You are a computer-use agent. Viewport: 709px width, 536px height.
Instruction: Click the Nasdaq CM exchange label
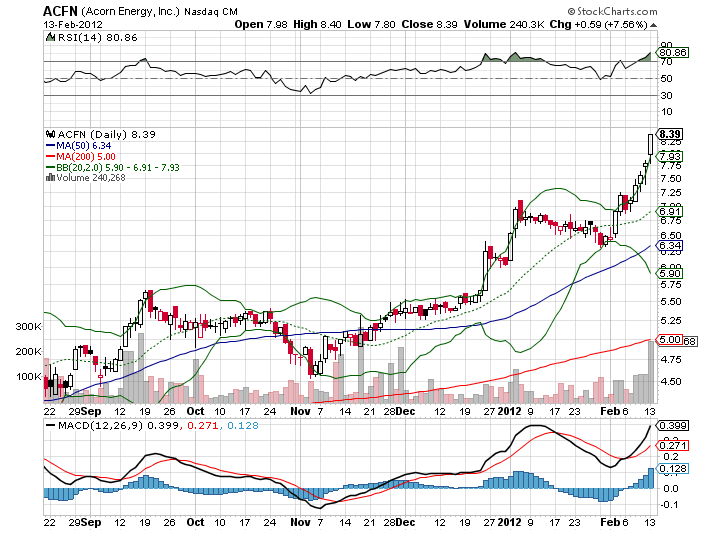click(211, 12)
